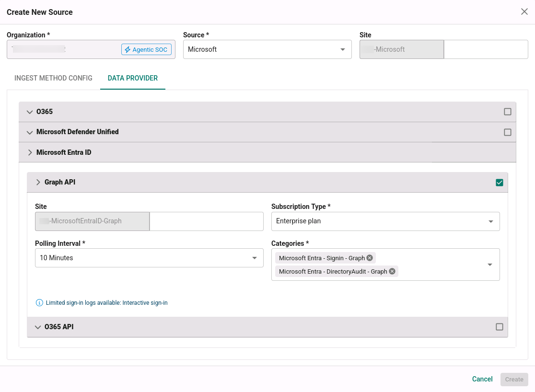Click the Create button
This screenshot has width=535, height=392.
514,380
